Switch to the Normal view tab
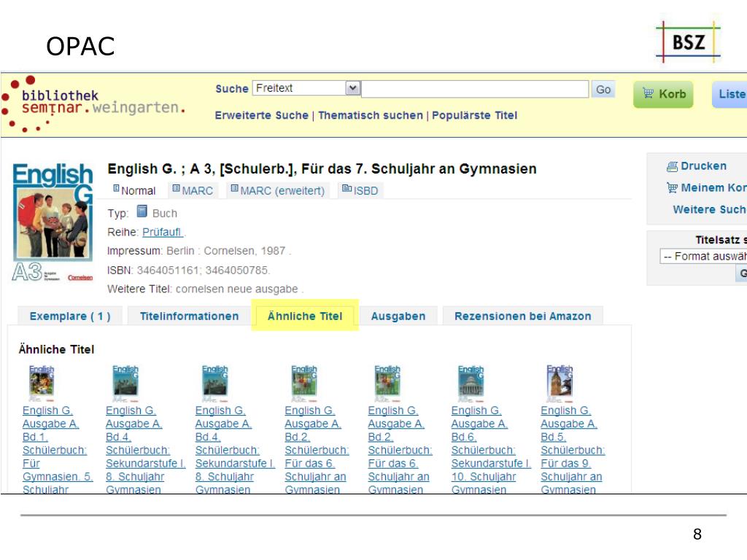 134,190
